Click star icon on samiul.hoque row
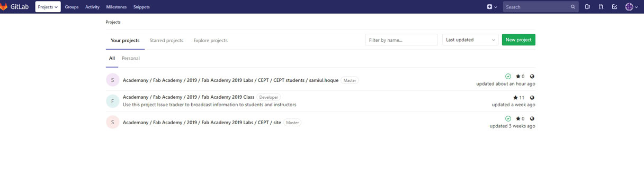The image size is (644, 196). (518, 77)
